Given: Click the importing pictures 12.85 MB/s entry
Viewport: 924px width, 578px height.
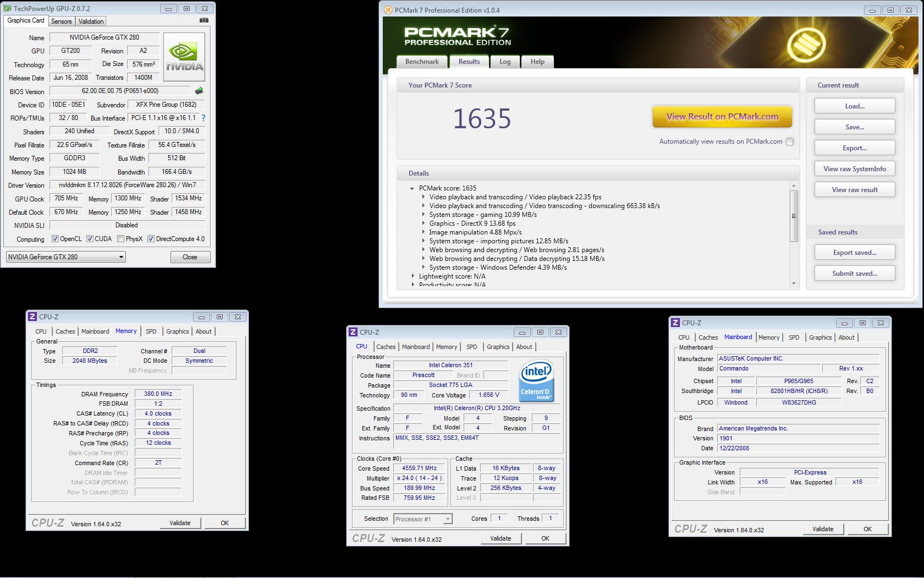Looking at the screenshot, I should [499, 241].
